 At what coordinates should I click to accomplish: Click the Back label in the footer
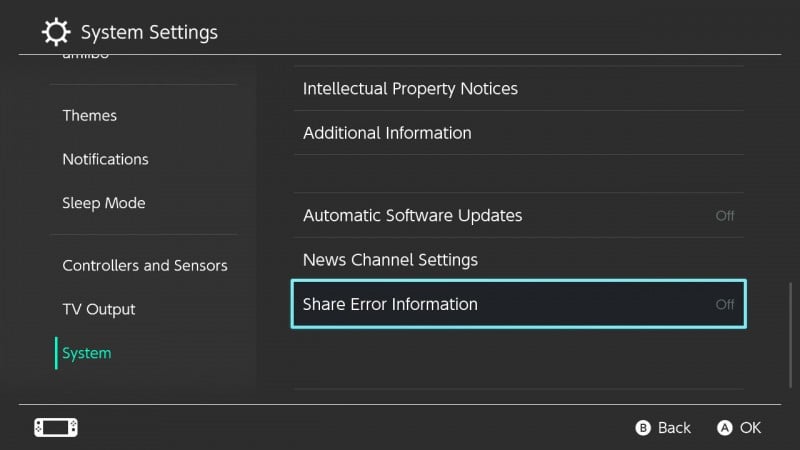coord(674,428)
